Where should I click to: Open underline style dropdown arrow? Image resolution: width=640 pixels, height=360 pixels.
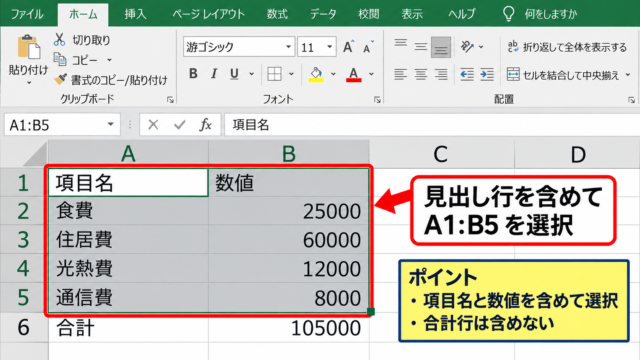coord(251,74)
